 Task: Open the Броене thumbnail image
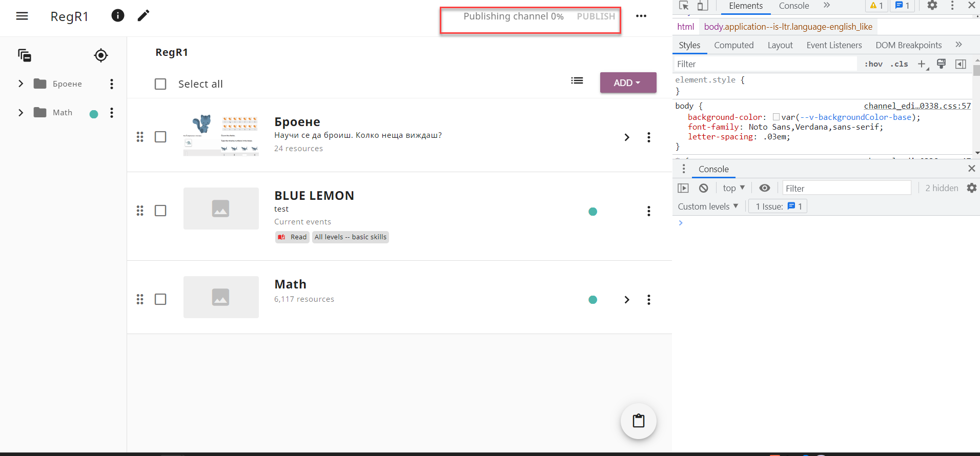point(221,135)
